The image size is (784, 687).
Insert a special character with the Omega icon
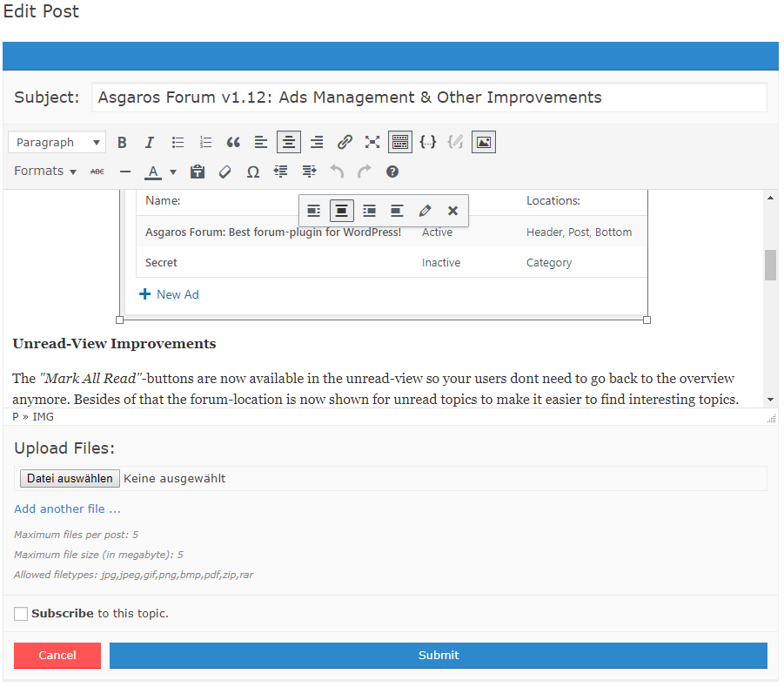point(252,172)
